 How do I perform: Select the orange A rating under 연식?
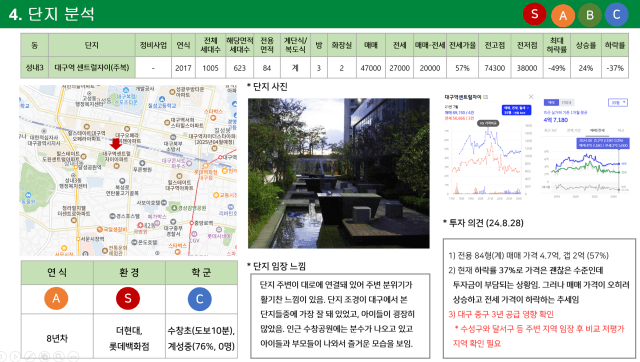point(56,298)
